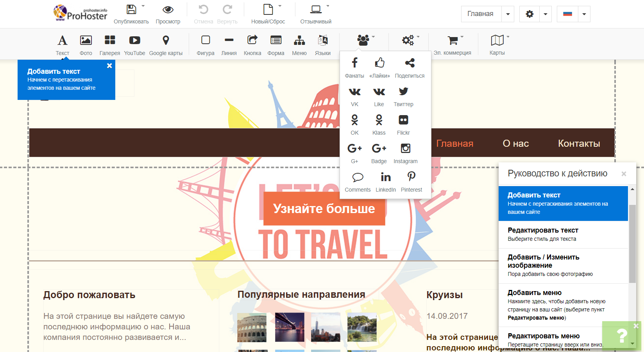
Task: Open the О нас menu item
Action: click(x=515, y=144)
